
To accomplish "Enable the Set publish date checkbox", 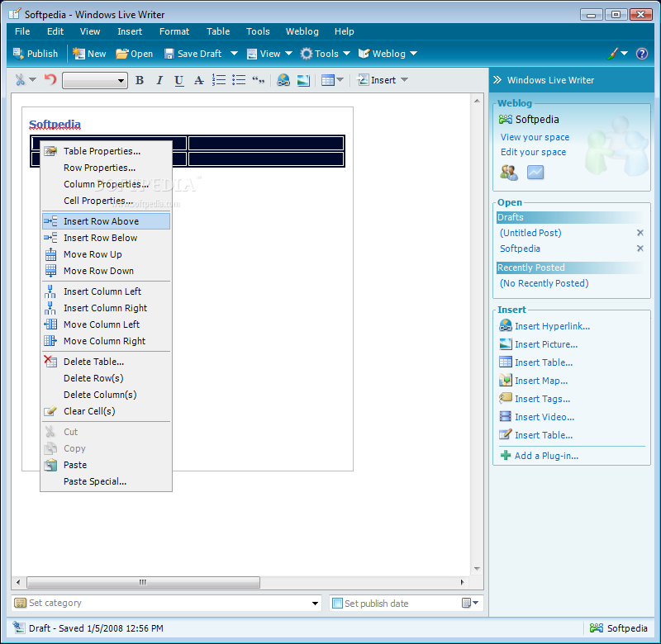I will [x=337, y=604].
